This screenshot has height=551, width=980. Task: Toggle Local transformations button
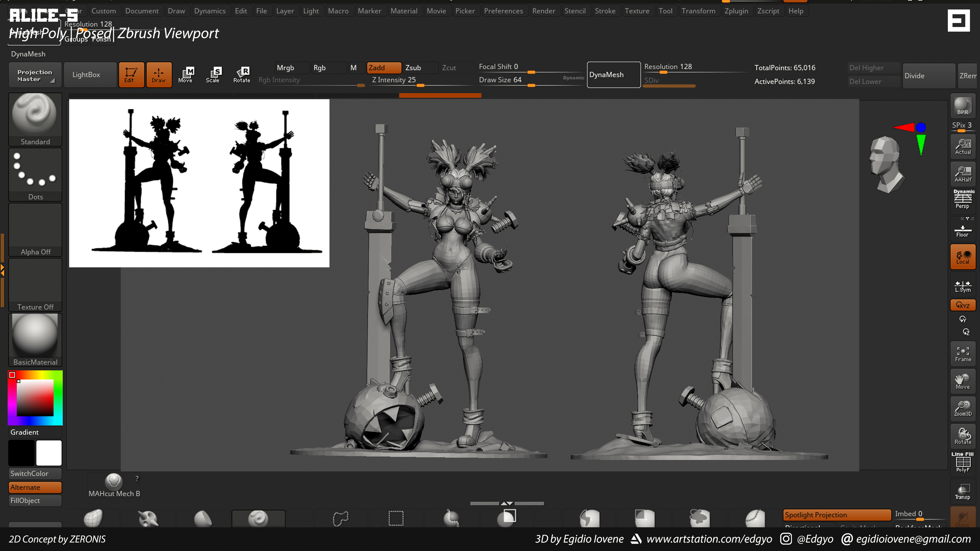coord(962,257)
